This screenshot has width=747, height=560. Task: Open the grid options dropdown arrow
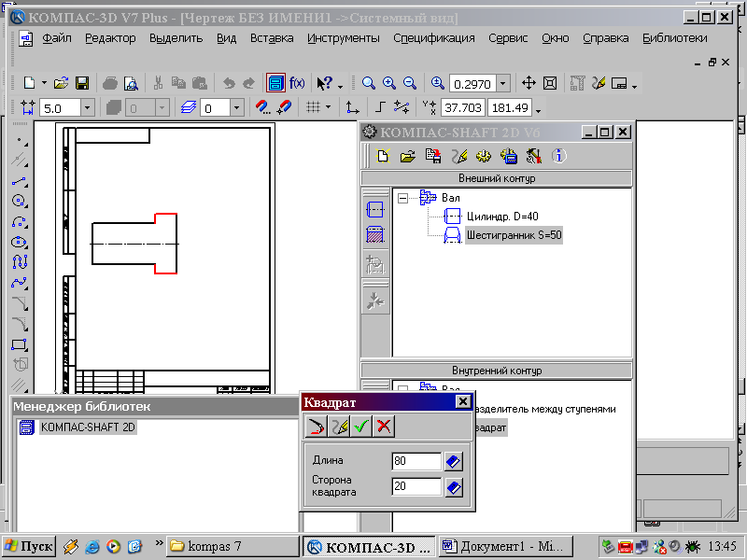[x=329, y=107]
